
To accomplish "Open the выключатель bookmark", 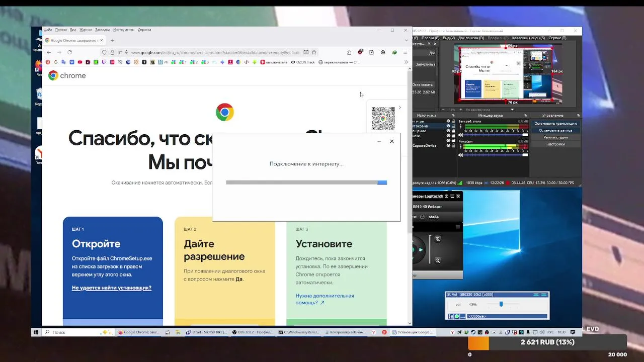I will [274, 62].
